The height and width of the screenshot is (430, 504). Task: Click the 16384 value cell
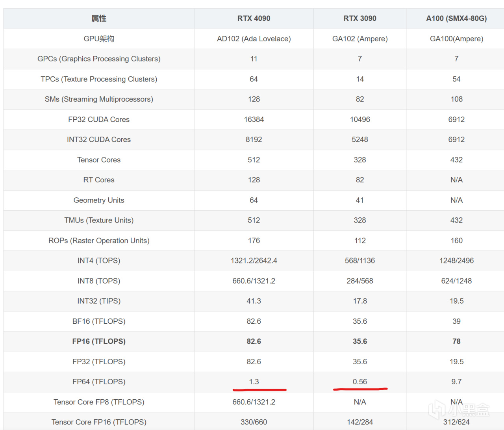click(254, 119)
